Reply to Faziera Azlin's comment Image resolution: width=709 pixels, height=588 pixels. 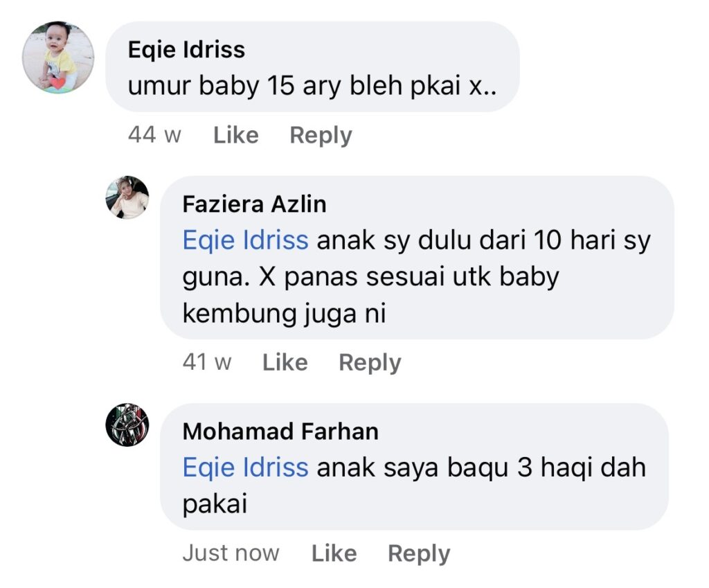point(370,362)
